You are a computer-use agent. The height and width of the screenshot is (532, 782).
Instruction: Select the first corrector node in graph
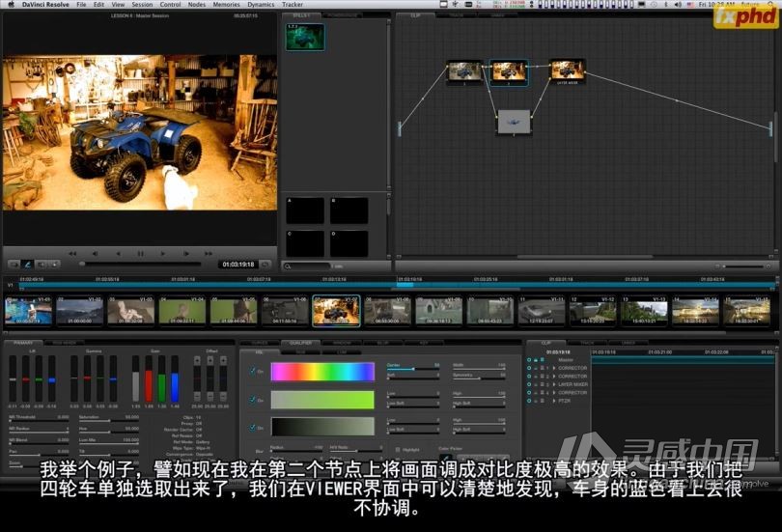coord(464,72)
